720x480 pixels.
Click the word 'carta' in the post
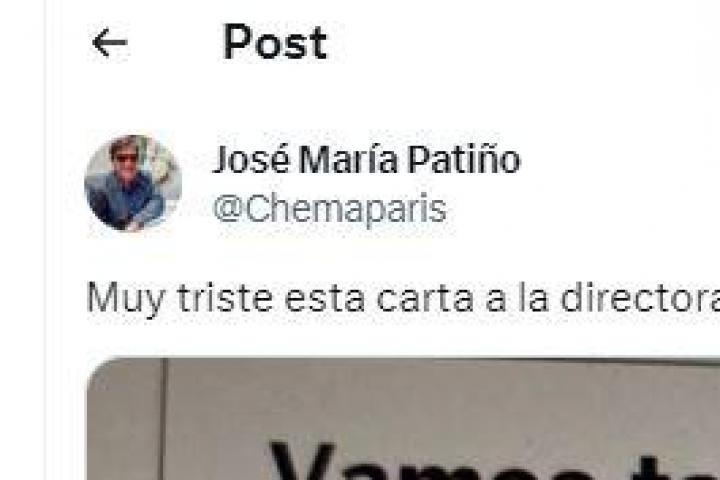tap(425, 299)
